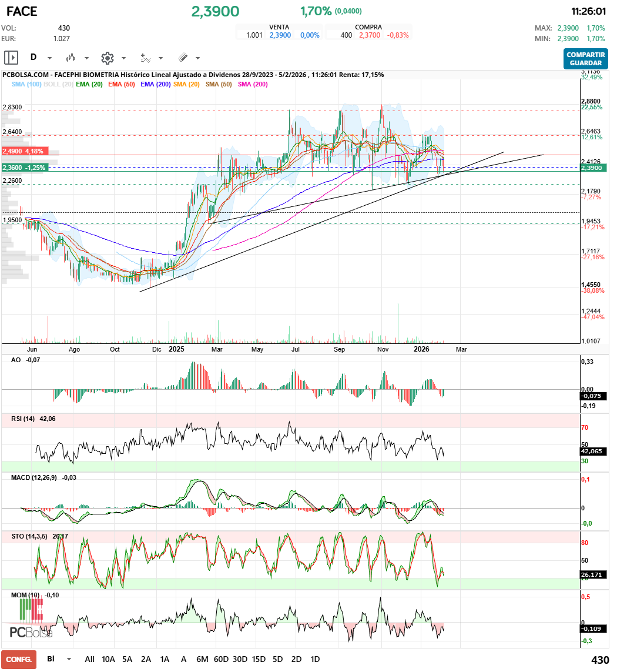This screenshot has width=617, height=672.
Task: Click the collapse sidebar arrow icon
Action: pyautogui.click(x=11, y=58)
